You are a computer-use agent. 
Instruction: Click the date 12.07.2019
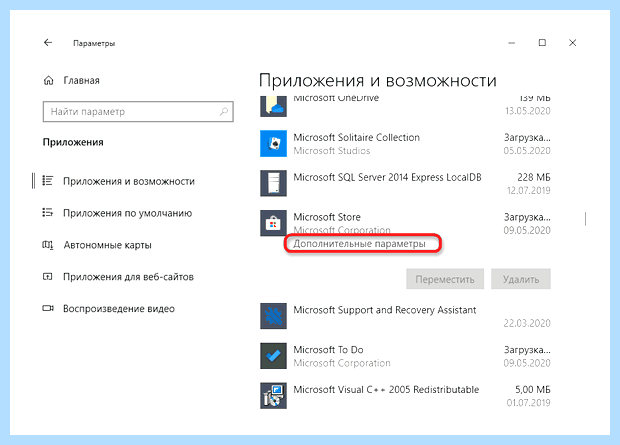(x=529, y=191)
